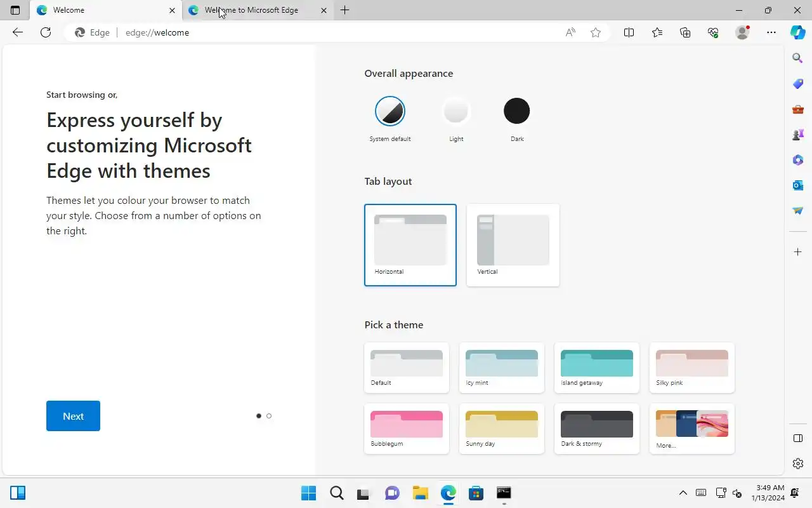
Task: Open sidebar Outlook icon
Action: [x=798, y=185]
